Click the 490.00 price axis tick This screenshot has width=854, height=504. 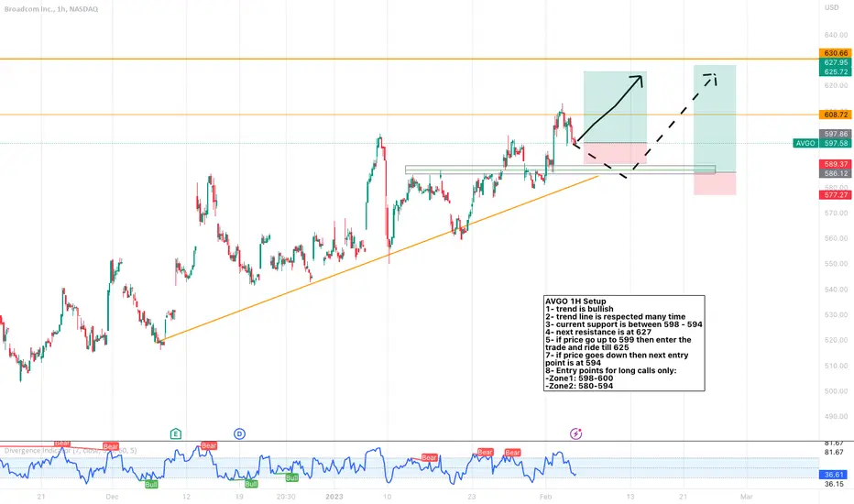click(x=836, y=417)
